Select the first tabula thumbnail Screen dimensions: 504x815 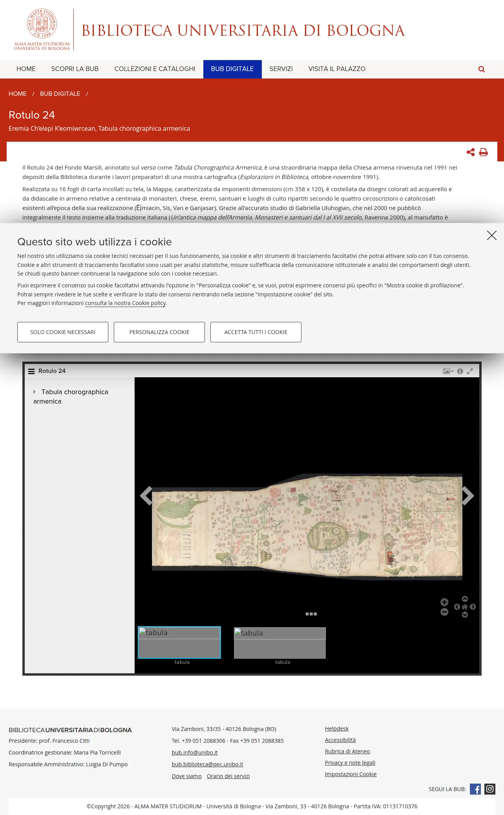(x=179, y=642)
